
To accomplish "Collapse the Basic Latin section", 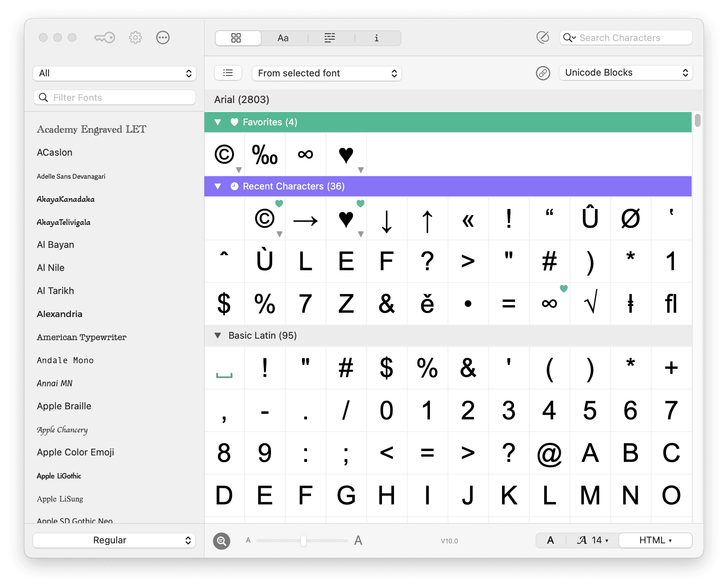I will (x=218, y=335).
